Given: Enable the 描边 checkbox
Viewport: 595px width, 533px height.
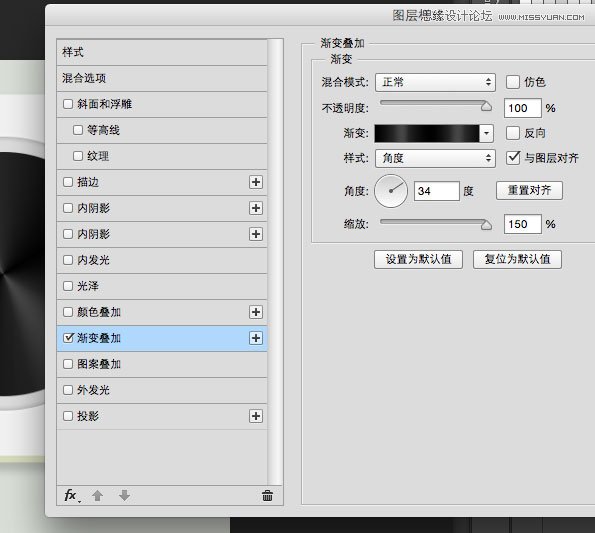Looking at the screenshot, I should [68, 182].
